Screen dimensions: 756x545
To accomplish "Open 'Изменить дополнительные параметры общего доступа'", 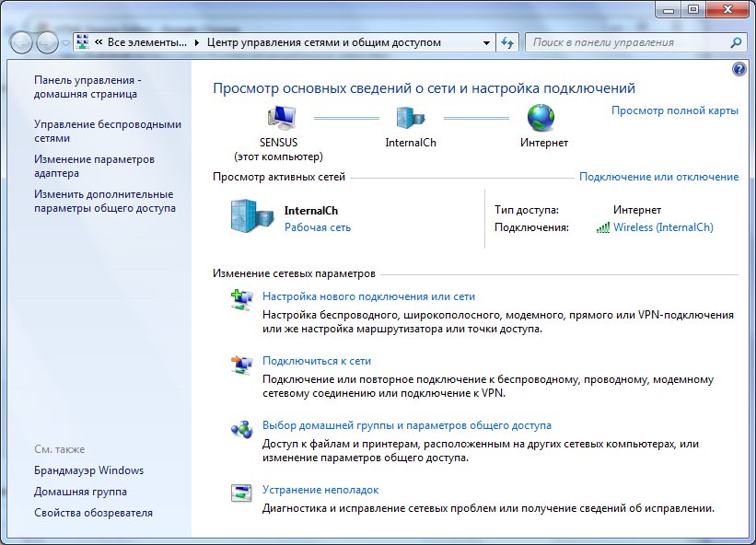I will coord(105,201).
